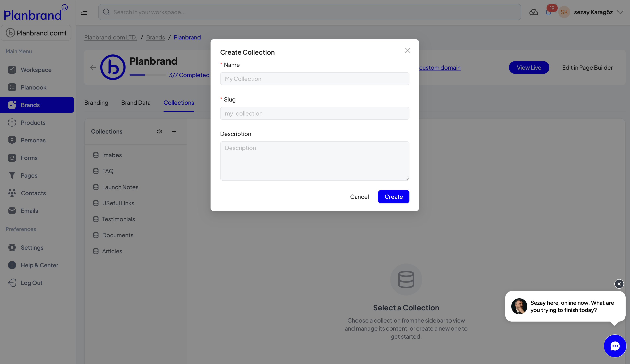Close the Create Collection dialog

click(408, 50)
